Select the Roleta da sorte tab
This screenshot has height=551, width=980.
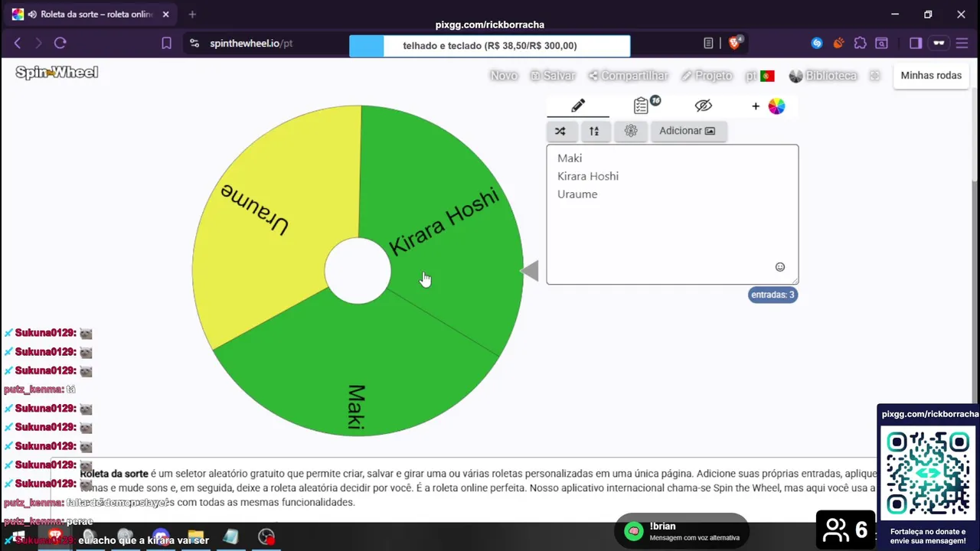[90, 15]
